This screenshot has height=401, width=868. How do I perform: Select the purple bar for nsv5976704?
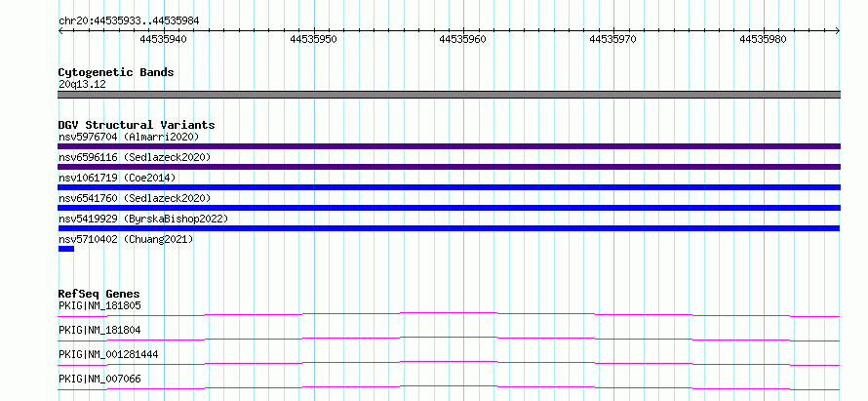(449, 146)
